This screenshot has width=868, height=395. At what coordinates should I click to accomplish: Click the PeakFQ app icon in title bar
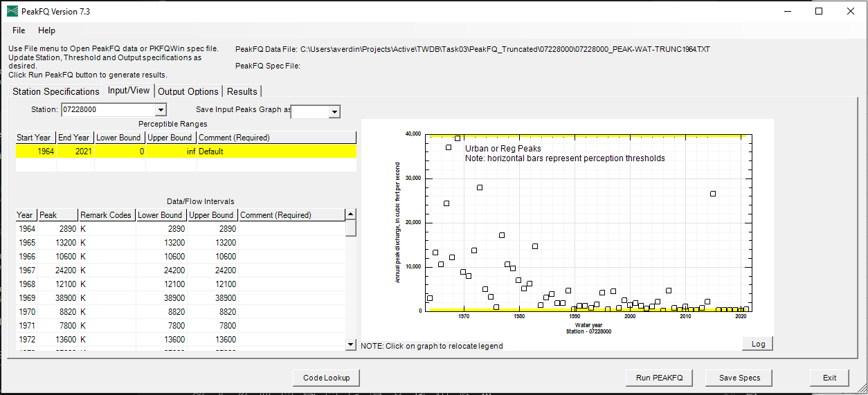point(12,12)
